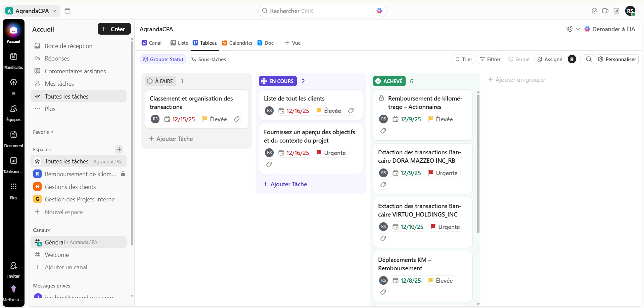Click the tag icon on Classement task card
The height and width of the screenshot is (308, 644).
tap(237, 119)
